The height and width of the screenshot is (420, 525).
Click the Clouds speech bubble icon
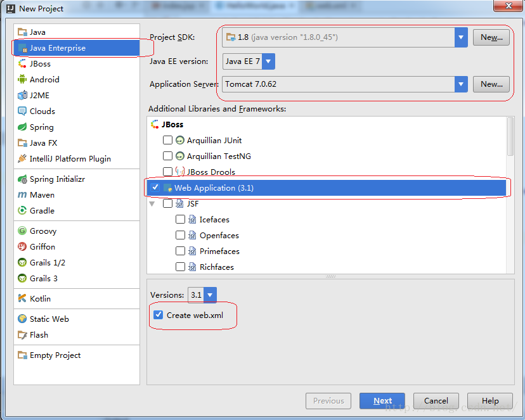point(22,111)
